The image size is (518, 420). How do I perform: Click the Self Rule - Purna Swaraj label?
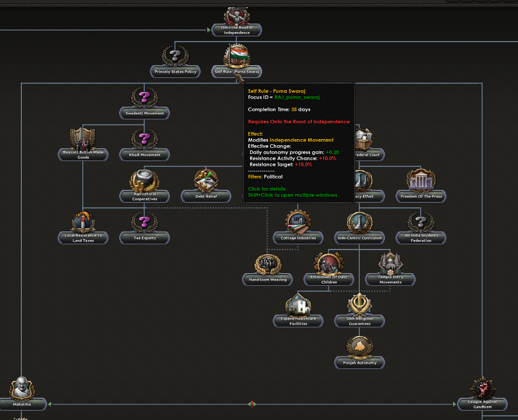click(237, 72)
